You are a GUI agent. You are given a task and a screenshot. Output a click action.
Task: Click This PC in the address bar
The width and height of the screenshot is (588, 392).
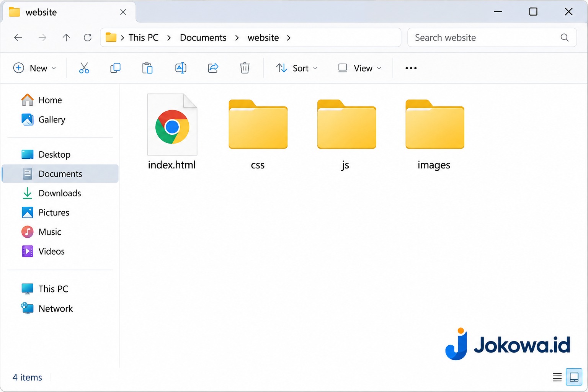144,38
